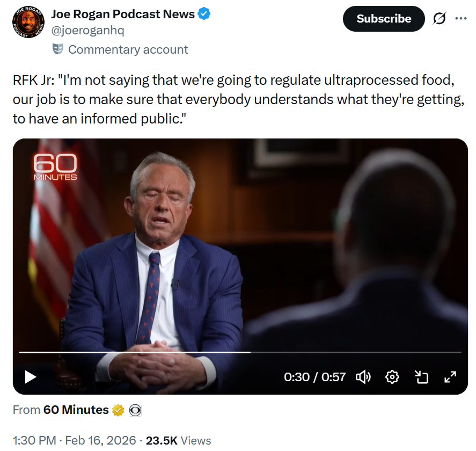Open the 60 Minutes source account link
Image resolution: width=476 pixels, height=451 pixels.
76,410
